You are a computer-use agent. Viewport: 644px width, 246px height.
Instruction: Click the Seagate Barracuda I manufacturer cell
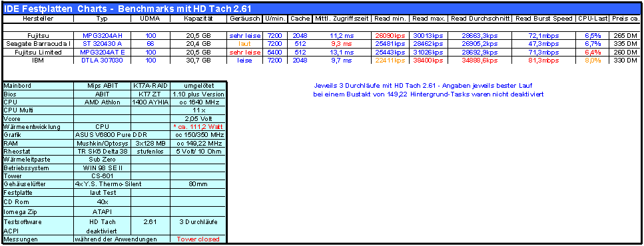(x=38, y=44)
